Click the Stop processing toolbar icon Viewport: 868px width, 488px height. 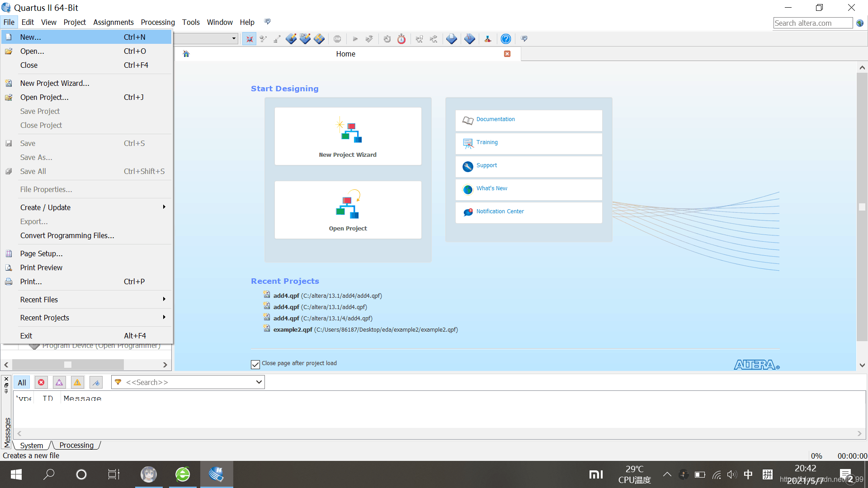pos(337,39)
